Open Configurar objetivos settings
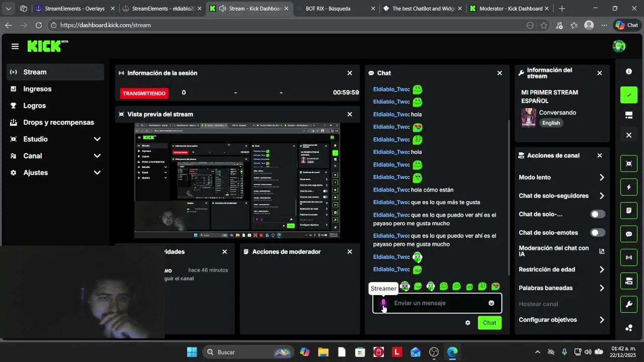 pyautogui.click(x=561, y=320)
